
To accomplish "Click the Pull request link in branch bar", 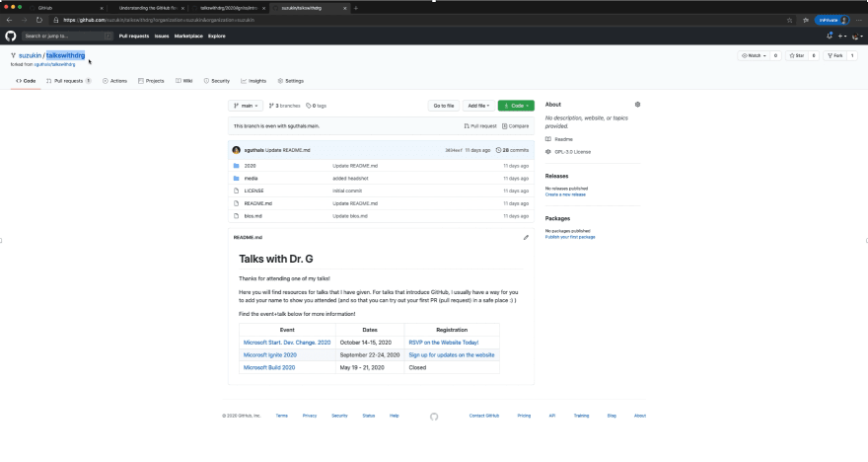I will (480, 126).
